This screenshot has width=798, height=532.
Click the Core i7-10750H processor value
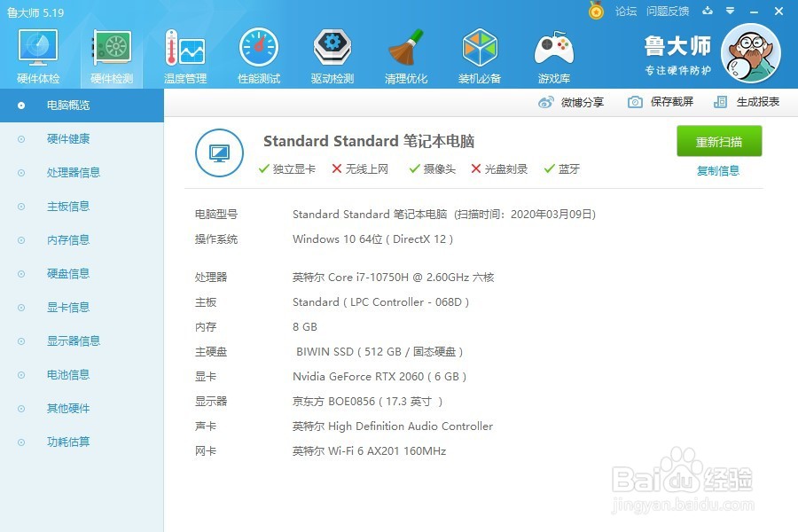(x=394, y=278)
